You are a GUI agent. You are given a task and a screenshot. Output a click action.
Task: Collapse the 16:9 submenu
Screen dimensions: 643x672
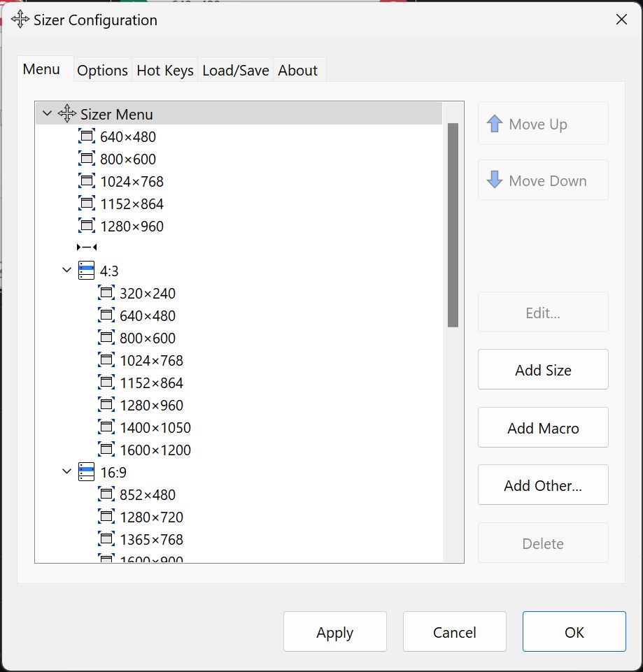66,472
